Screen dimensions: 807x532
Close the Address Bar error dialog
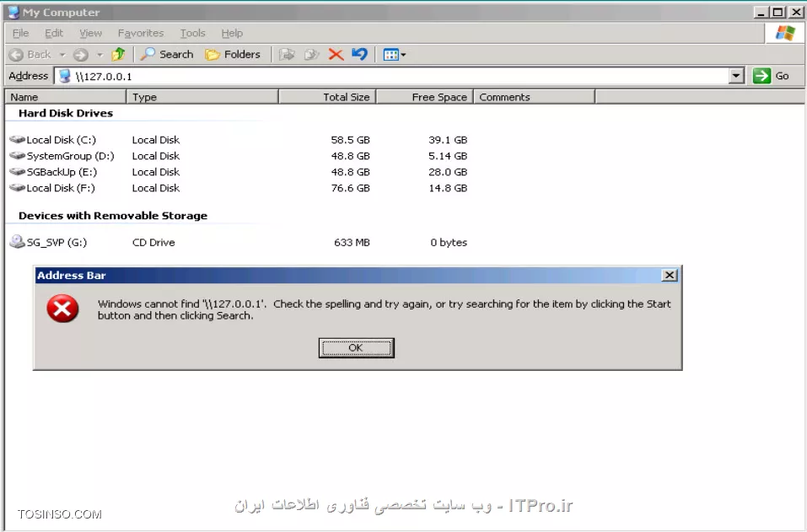(669, 275)
